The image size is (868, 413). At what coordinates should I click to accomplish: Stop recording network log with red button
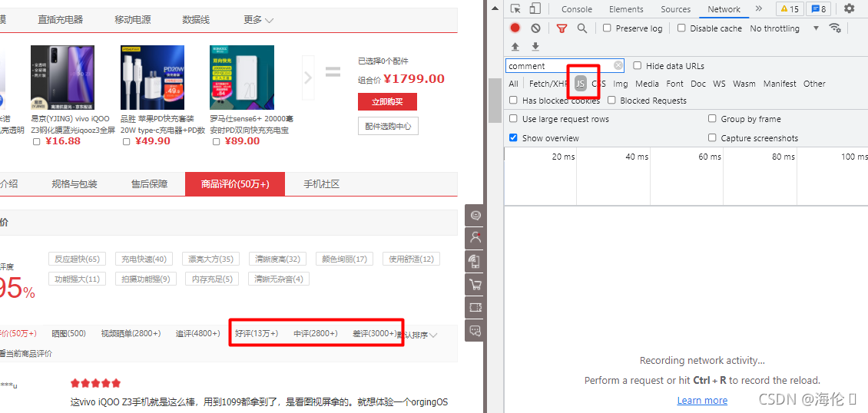pos(515,28)
